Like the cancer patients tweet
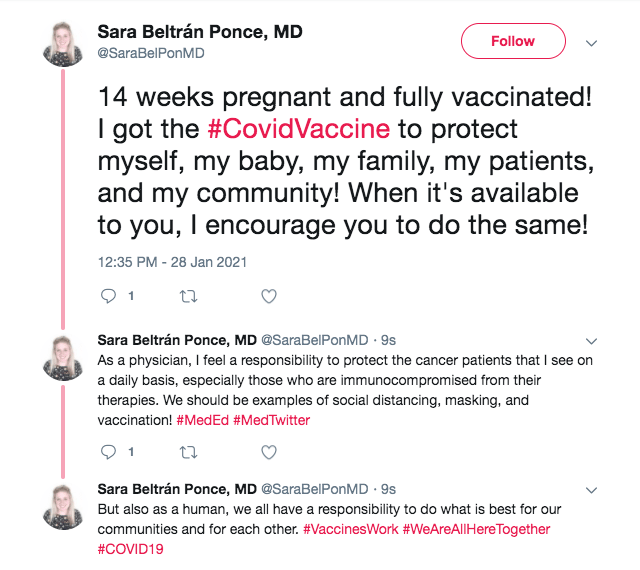Viewport: 640px width, 570px height. [x=268, y=452]
